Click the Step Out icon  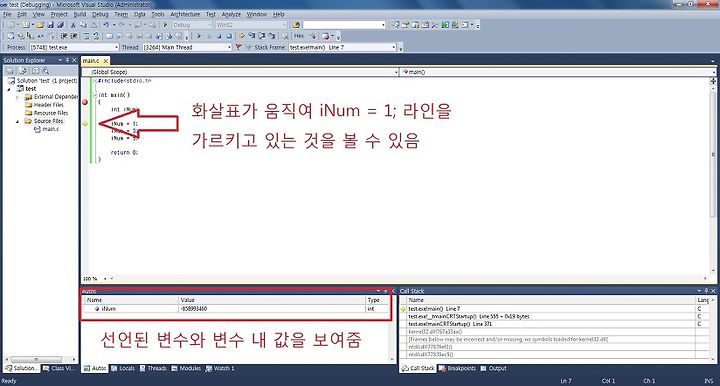(x=272, y=36)
